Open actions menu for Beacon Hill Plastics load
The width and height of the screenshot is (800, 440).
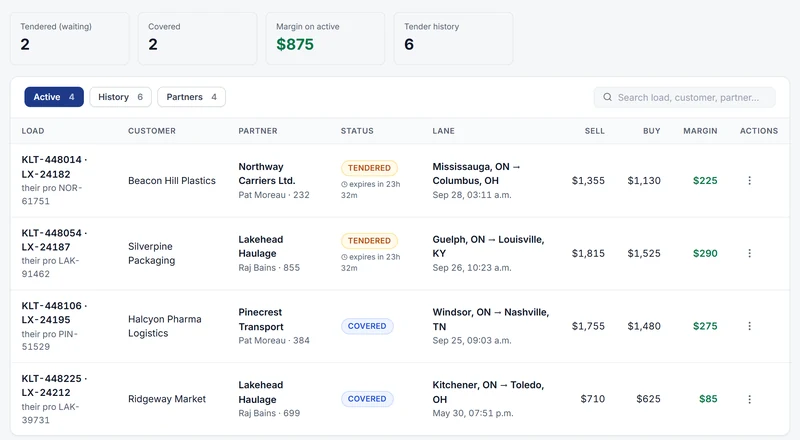749,181
